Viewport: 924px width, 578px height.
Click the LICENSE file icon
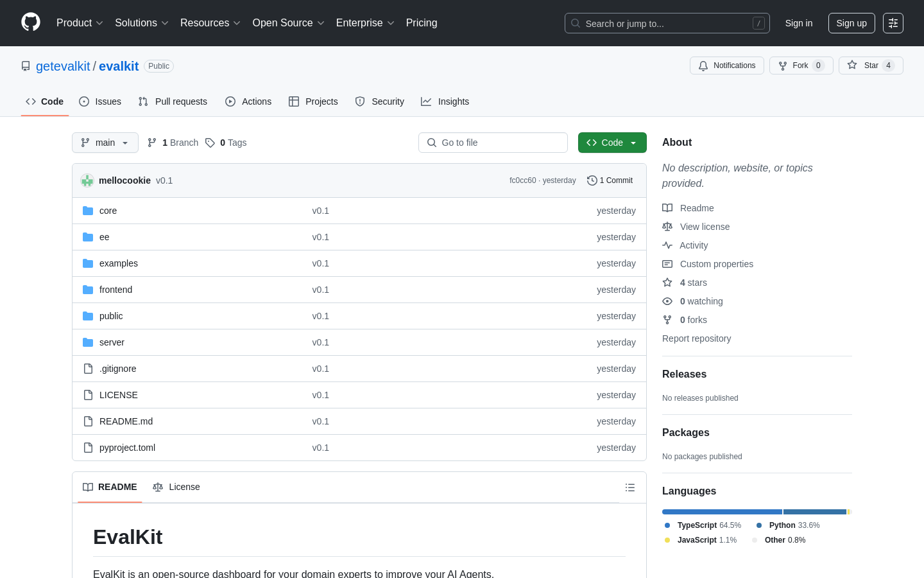coord(88,395)
